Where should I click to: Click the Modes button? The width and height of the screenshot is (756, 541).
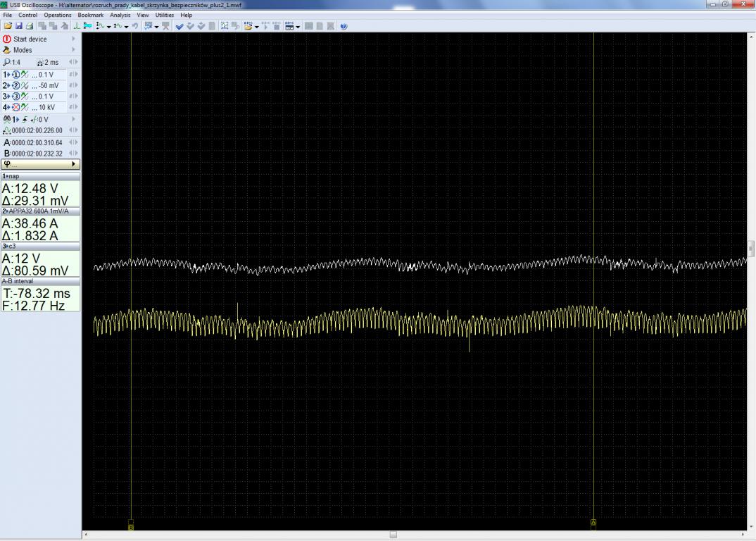coord(23,50)
